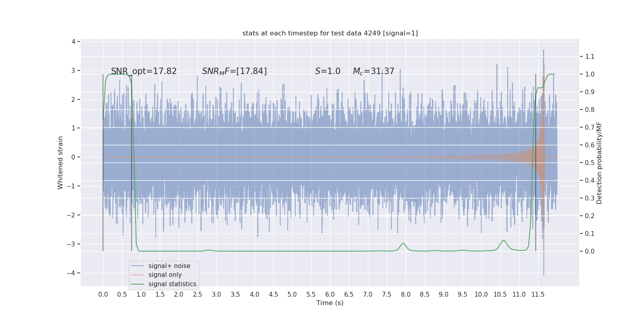Click the "signal only" legend label
Viewport: 644px width, 322px height.
coord(165,275)
